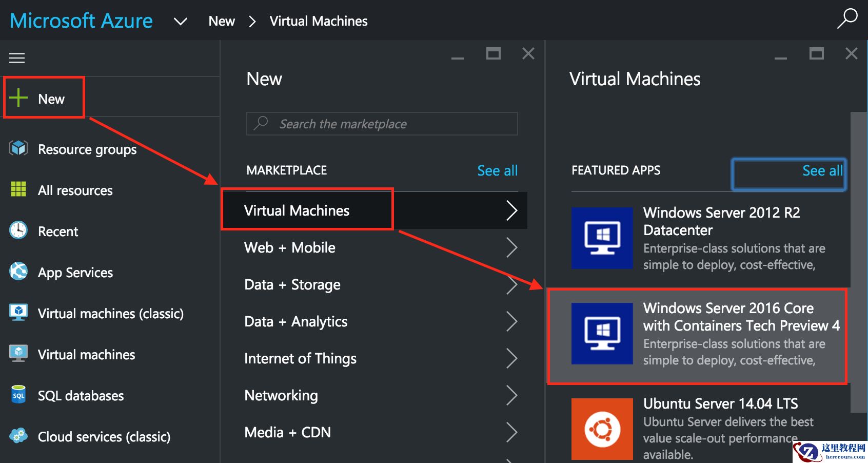Click the green plus New icon
The height and width of the screenshot is (463, 868).
18,98
